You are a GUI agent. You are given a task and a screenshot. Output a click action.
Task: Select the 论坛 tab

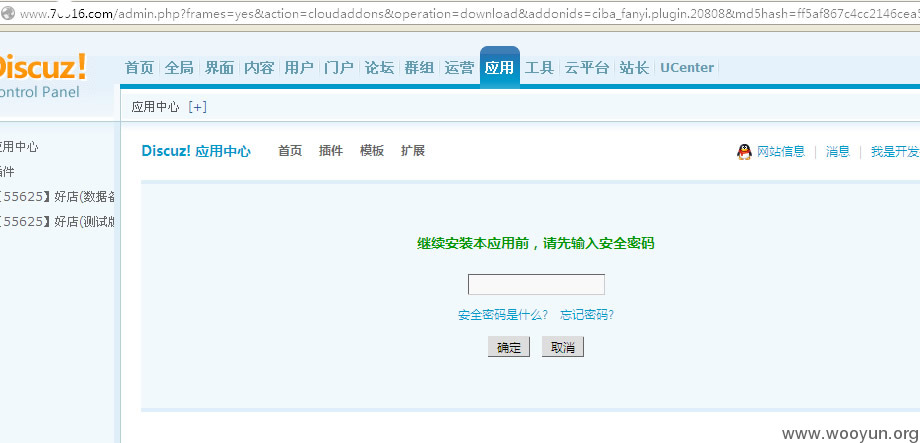pos(379,67)
